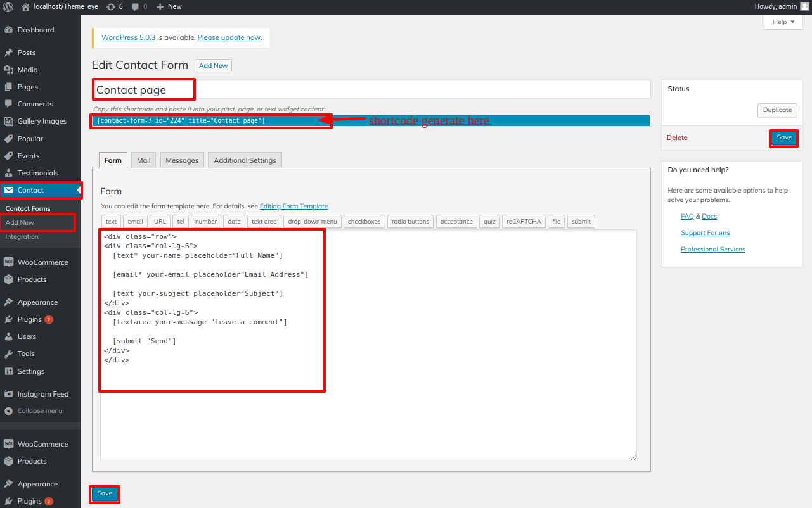Click the Instagram Feed camera icon
The width and height of the screenshot is (812, 508).
point(8,394)
